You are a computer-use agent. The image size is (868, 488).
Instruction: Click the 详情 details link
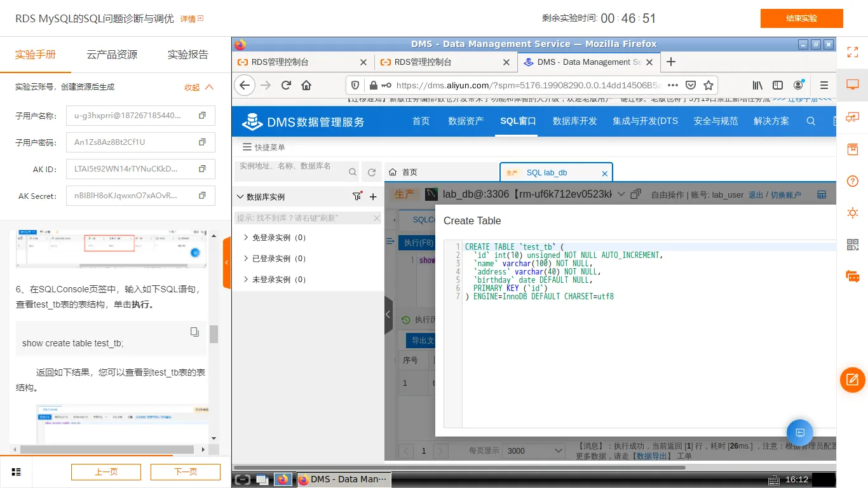(x=192, y=19)
